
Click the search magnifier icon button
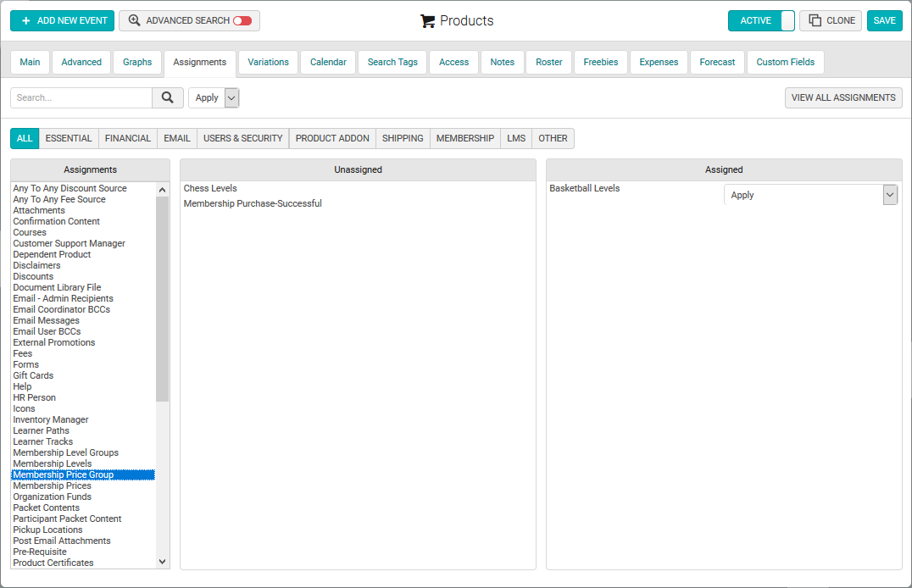[x=168, y=97]
